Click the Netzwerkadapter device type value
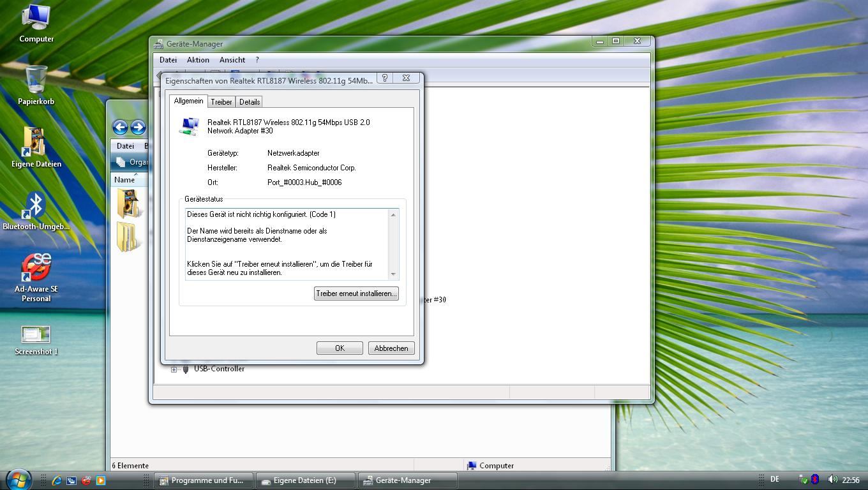 pos(294,153)
